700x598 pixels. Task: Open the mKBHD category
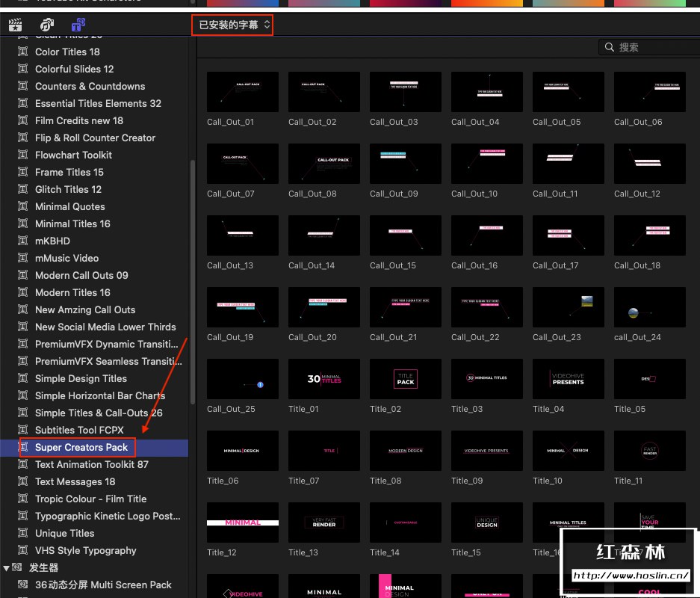[52, 241]
